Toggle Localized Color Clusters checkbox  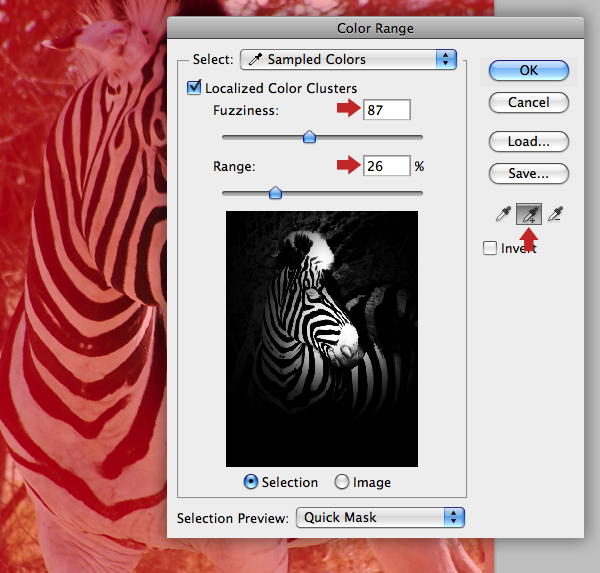(x=194, y=88)
